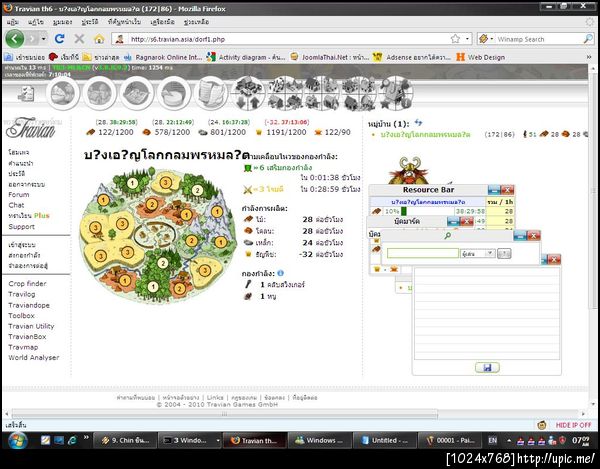The image size is (600, 469).
Task: Click the search popup text input field
Action: (x=422, y=253)
